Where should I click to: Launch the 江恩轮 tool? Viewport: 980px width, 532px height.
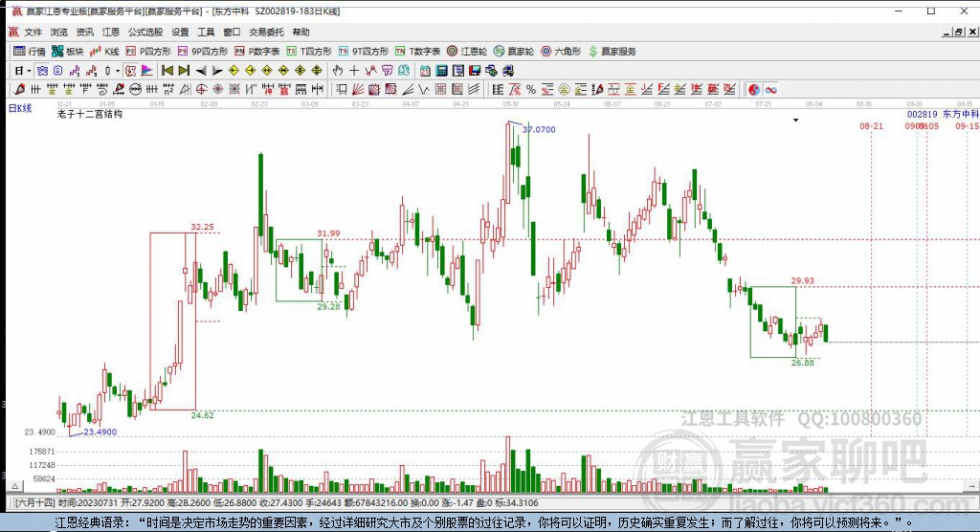(x=467, y=52)
